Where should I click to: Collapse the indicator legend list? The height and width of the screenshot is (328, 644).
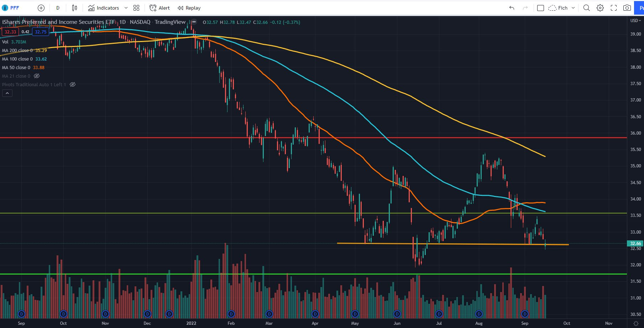(x=7, y=93)
